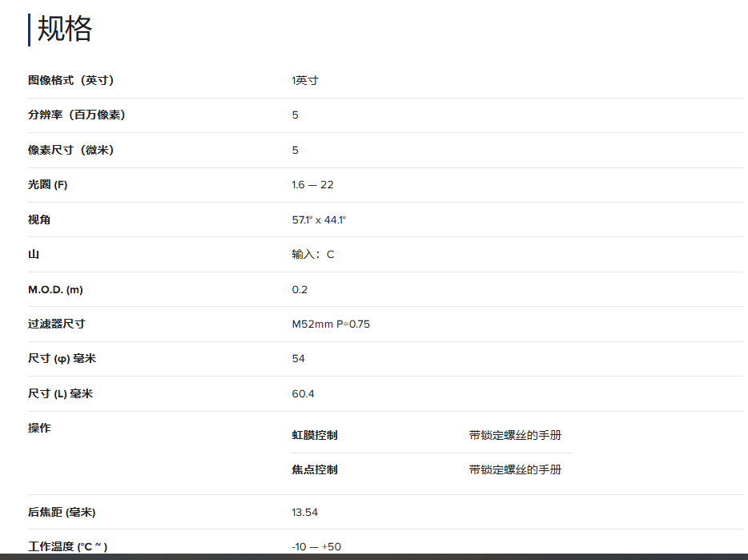Select the 60.4 length value
The height and width of the screenshot is (560, 748).
(303, 394)
